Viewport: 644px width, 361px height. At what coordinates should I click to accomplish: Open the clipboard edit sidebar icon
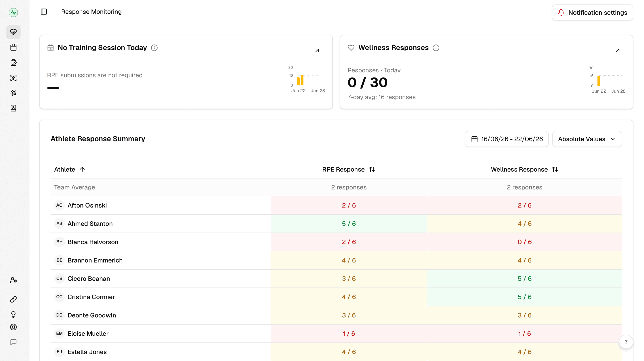pyautogui.click(x=13, y=63)
